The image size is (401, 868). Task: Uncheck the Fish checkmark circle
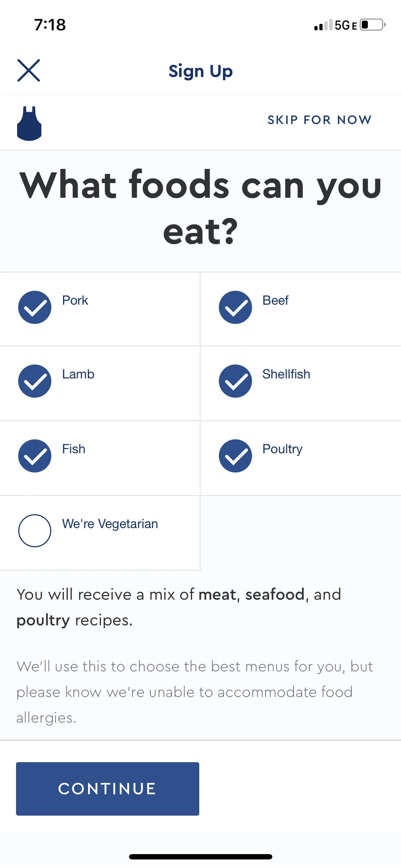pos(35,456)
